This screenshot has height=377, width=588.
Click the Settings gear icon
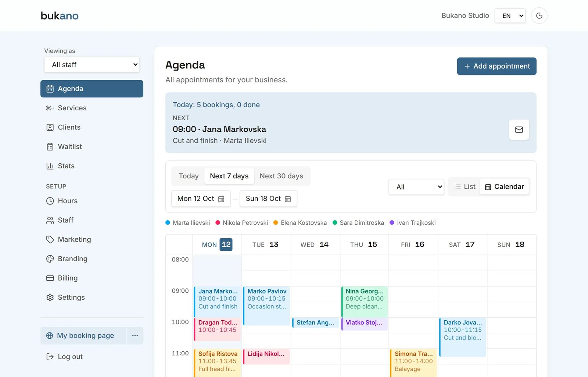pyautogui.click(x=50, y=298)
